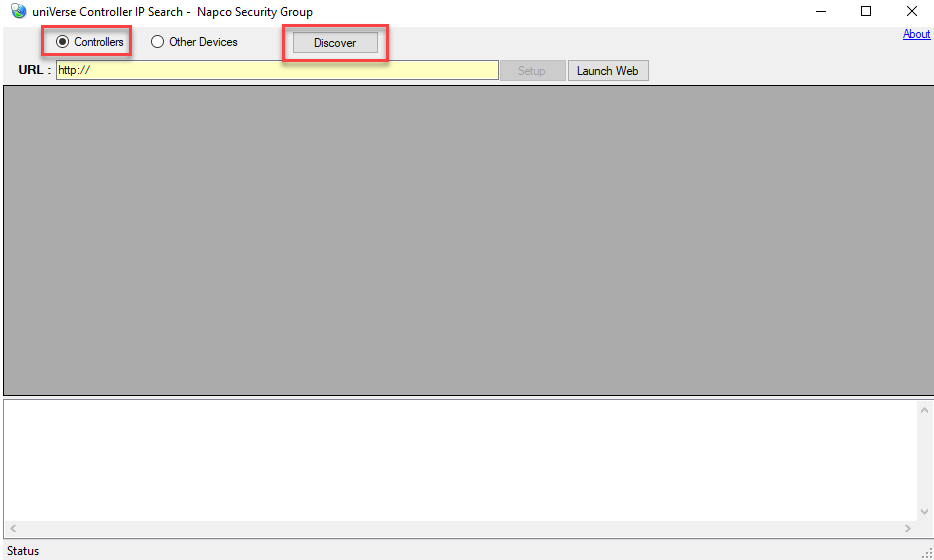Click into the URL text field

tap(277, 70)
